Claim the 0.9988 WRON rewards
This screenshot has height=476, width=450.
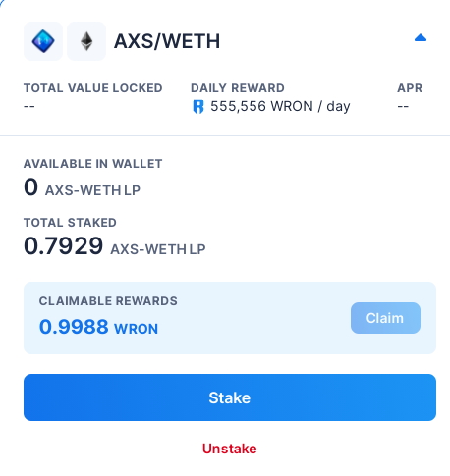(x=385, y=318)
